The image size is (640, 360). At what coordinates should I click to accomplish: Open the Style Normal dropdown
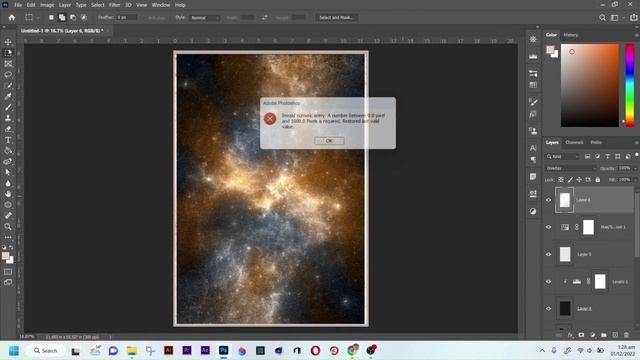pos(204,18)
